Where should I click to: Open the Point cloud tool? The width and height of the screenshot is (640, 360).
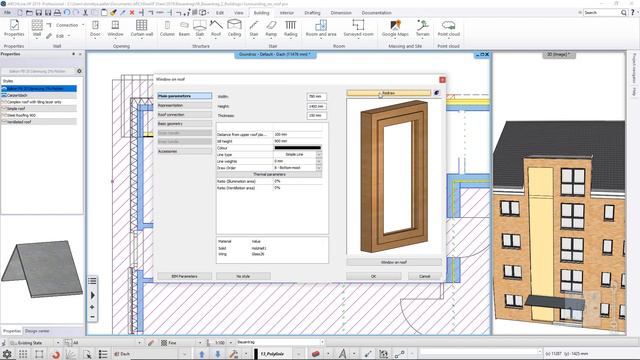(449, 29)
